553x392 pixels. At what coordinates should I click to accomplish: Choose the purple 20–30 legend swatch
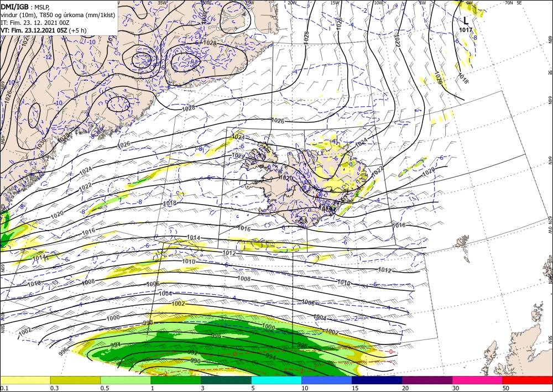tap(427, 380)
